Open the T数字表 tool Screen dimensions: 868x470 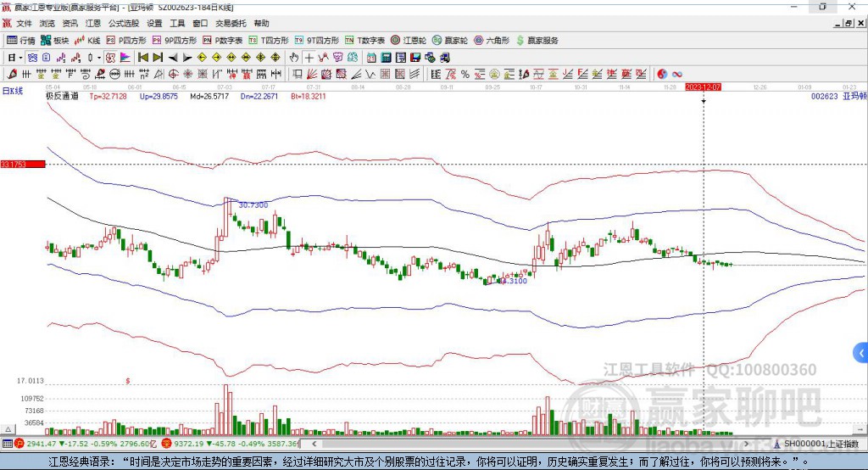[364, 41]
